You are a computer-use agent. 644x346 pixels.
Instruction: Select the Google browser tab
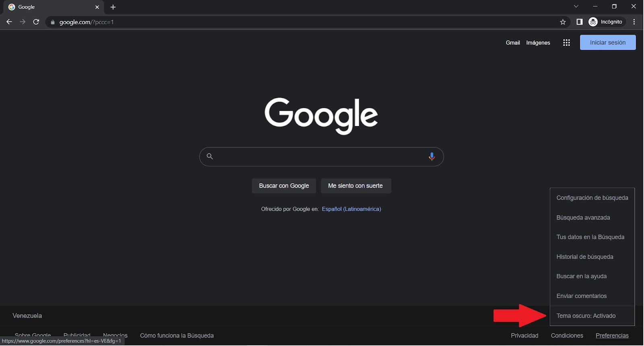54,7
